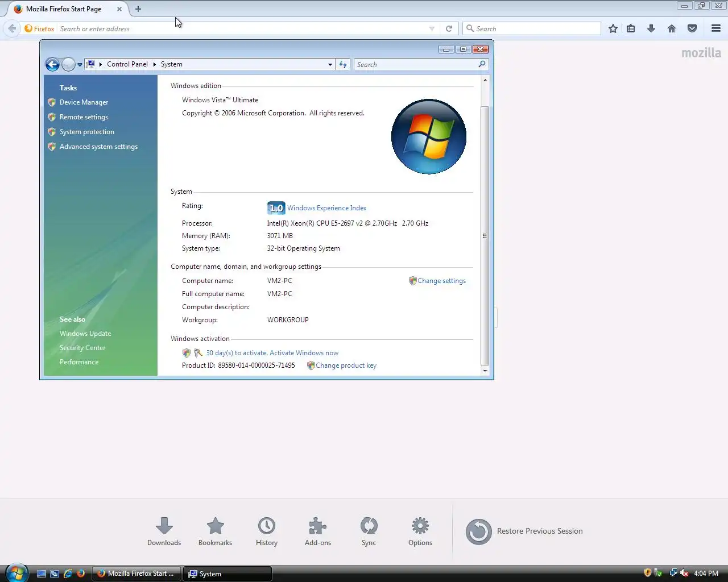Launch Internet Explorer from quick launch
The width and height of the screenshot is (728, 582).
pyautogui.click(x=68, y=574)
